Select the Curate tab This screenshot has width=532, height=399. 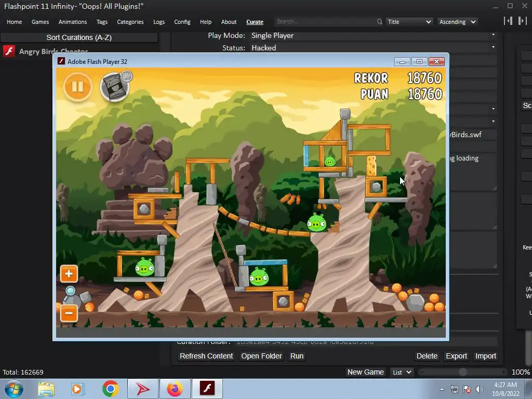click(255, 22)
